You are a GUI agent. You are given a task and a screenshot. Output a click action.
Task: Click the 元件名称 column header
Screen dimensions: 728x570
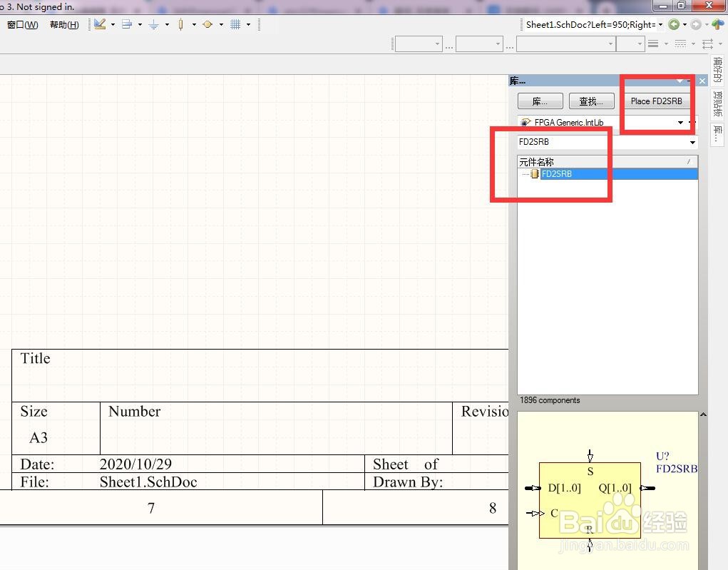click(x=607, y=162)
